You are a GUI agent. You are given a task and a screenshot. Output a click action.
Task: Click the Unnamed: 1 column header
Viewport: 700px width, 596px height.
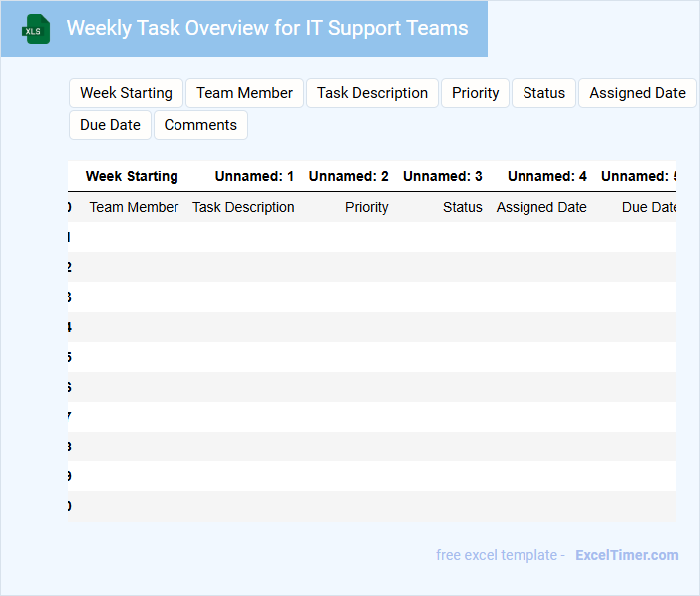(x=254, y=176)
